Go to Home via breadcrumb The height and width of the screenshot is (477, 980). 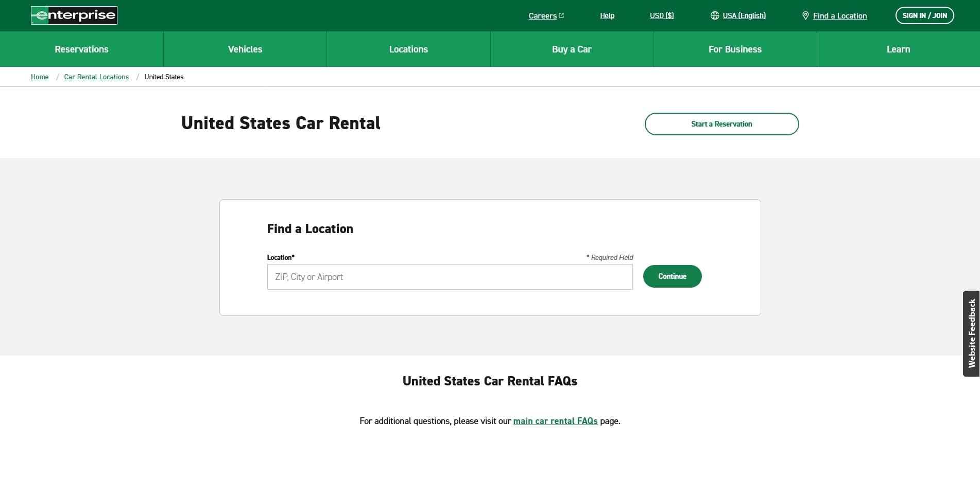click(40, 77)
